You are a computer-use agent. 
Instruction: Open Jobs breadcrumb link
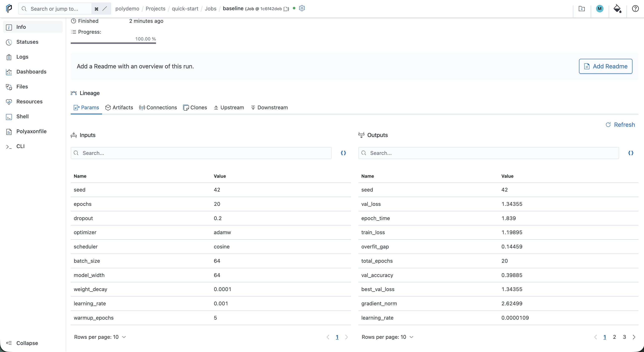point(211,9)
